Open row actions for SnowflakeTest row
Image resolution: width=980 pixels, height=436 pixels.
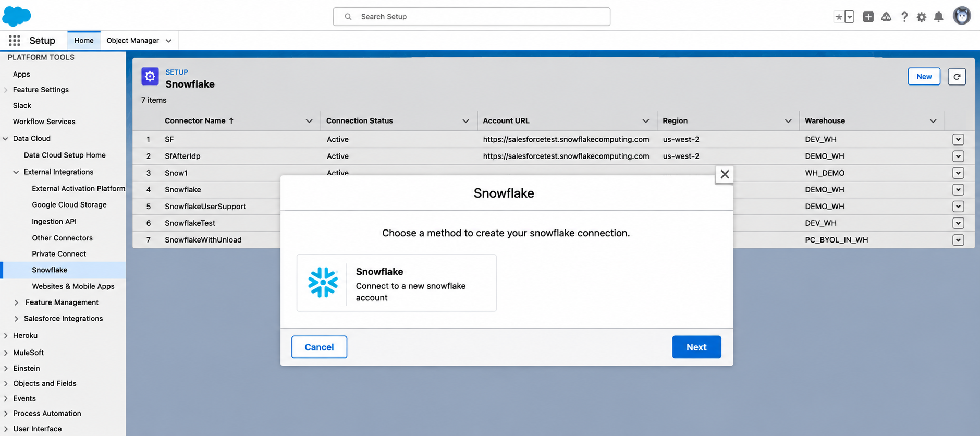click(958, 223)
